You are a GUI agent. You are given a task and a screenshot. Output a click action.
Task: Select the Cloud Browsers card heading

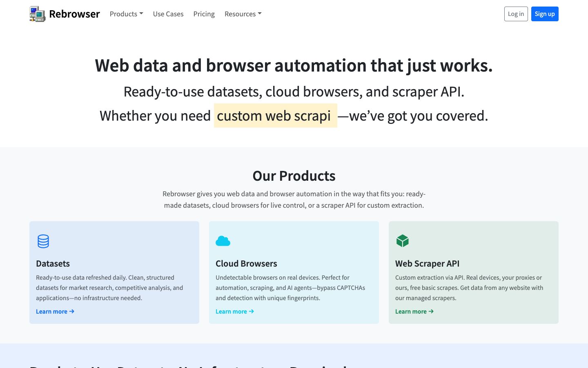click(246, 264)
